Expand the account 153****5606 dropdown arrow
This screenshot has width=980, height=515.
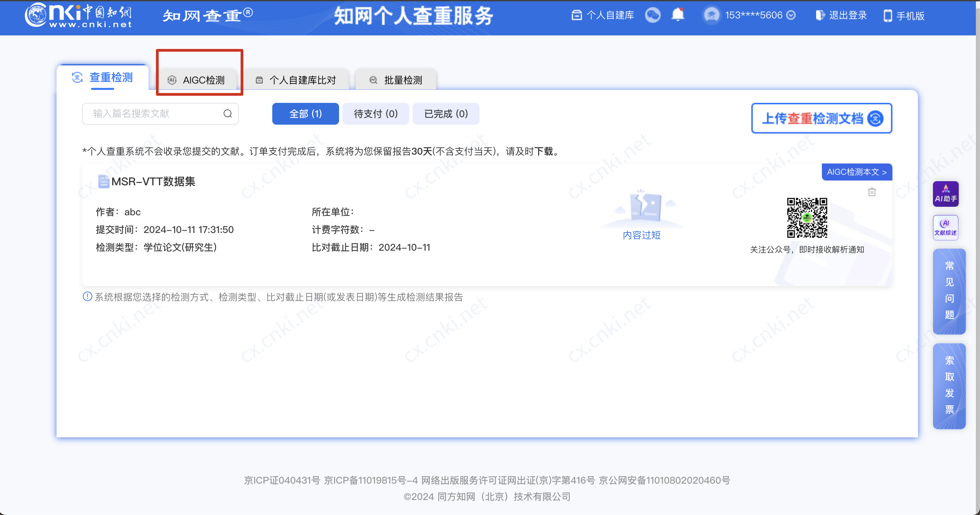[791, 15]
